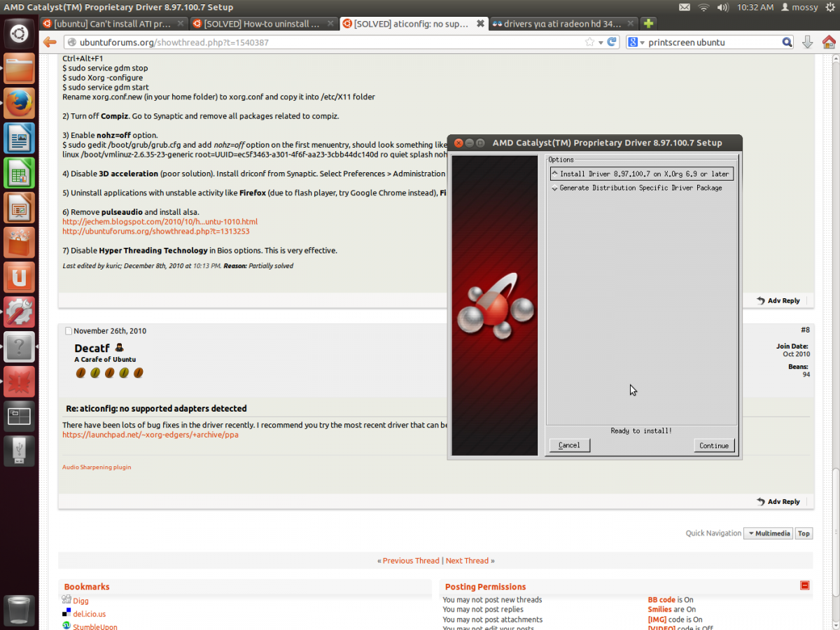Launch LibreOffice Impress from the launcher
The height and width of the screenshot is (630, 840).
point(19,208)
